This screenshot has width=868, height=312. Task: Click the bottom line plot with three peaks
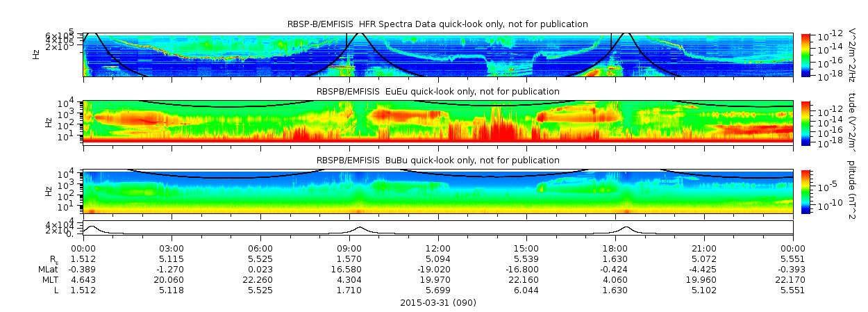point(438,229)
